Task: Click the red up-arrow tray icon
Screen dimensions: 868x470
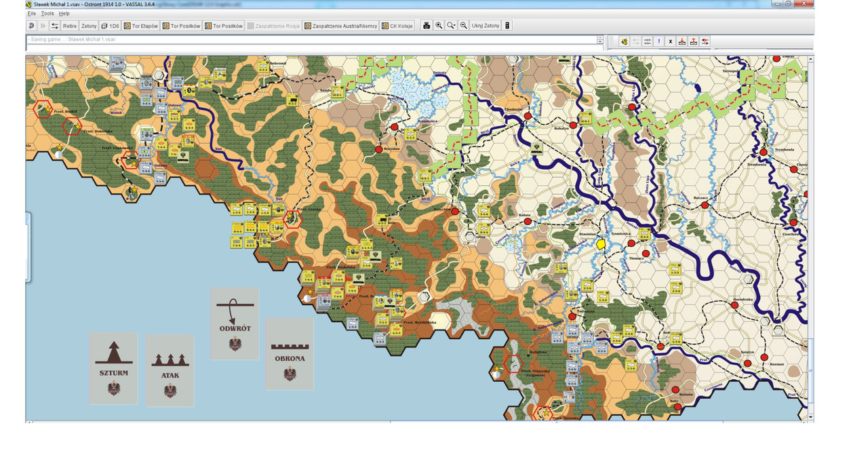Action: pos(694,41)
